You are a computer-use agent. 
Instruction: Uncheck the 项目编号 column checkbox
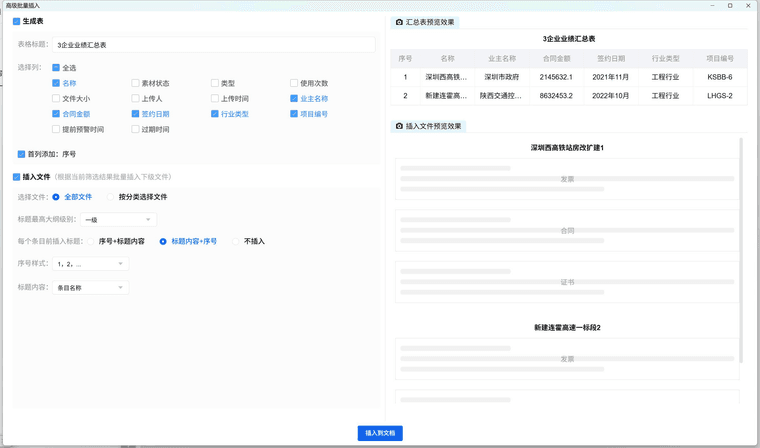[x=294, y=114]
